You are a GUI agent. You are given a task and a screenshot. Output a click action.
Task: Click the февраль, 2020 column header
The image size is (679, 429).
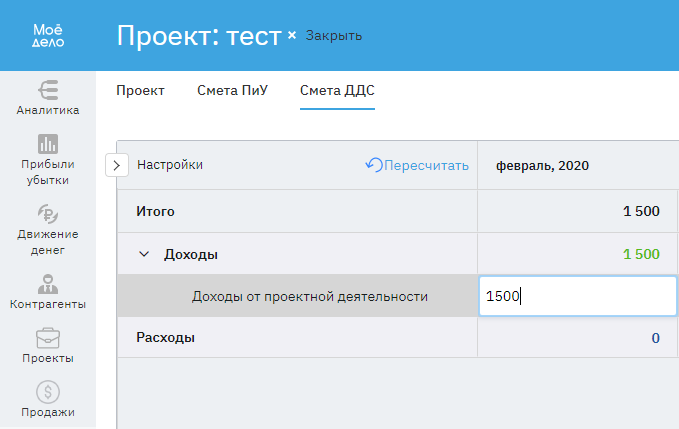pos(543,165)
